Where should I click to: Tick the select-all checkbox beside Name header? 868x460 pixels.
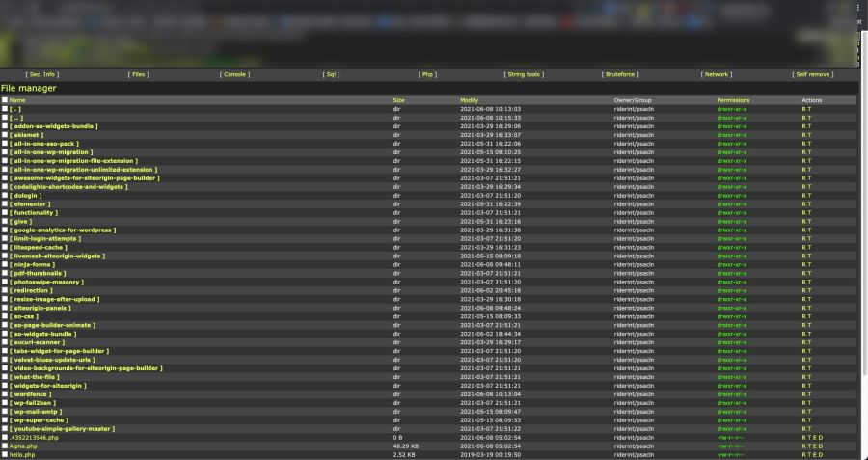(x=5, y=100)
